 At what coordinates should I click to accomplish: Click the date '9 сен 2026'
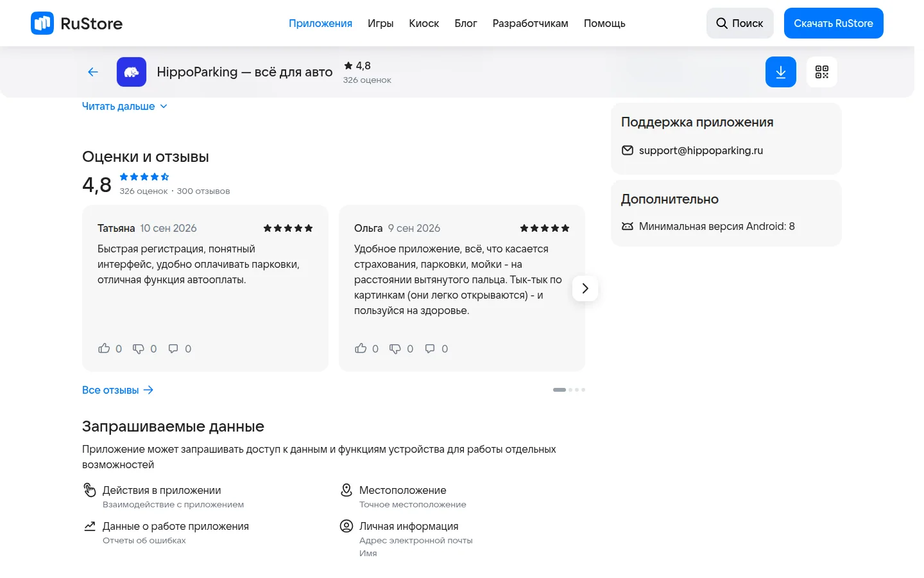[414, 228]
